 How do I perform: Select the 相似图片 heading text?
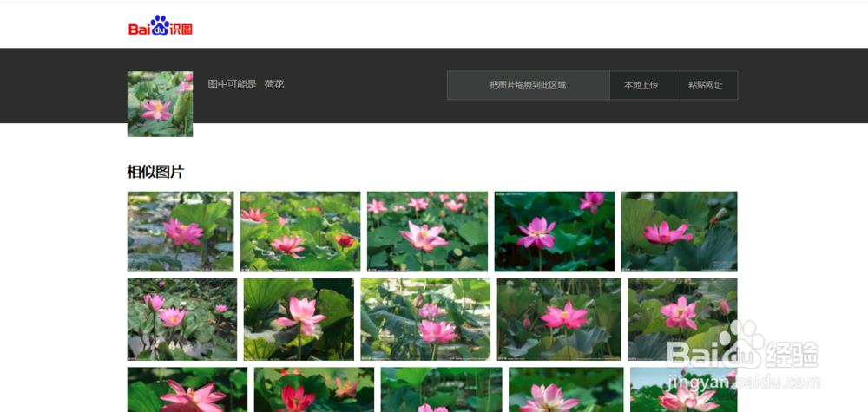click(x=155, y=172)
